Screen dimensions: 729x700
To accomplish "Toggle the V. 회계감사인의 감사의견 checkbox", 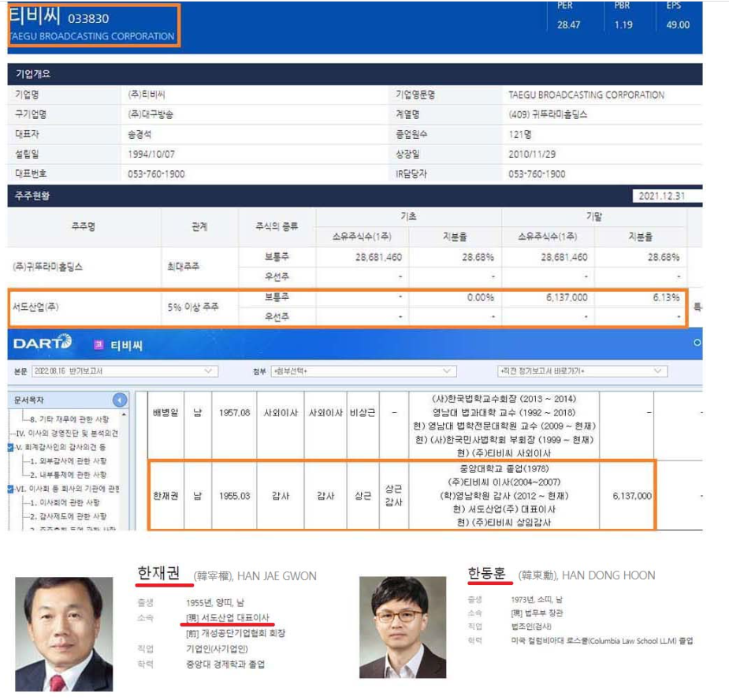I will (10, 447).
